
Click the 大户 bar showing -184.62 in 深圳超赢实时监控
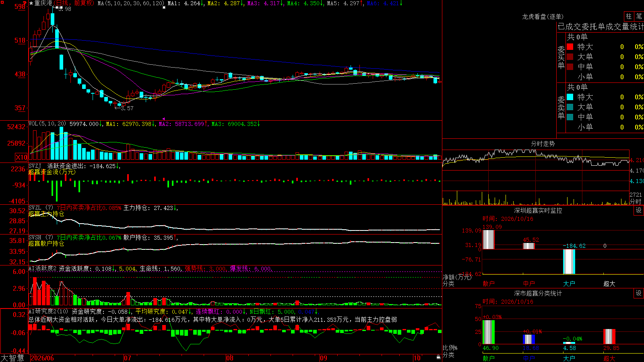click(569, 262)
